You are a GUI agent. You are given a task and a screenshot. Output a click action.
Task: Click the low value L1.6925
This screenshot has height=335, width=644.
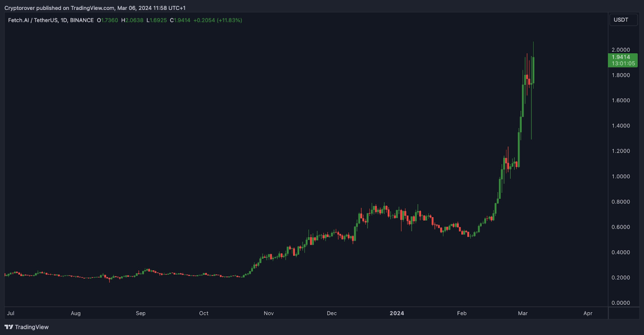pyautogui.click(x=157, y=20)
